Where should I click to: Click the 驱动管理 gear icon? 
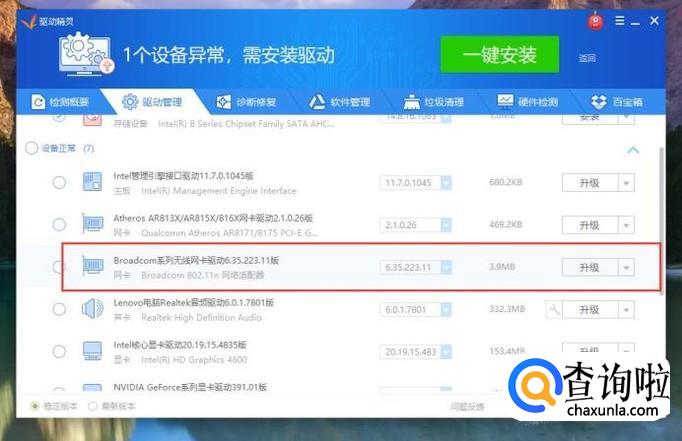[130, 101]
